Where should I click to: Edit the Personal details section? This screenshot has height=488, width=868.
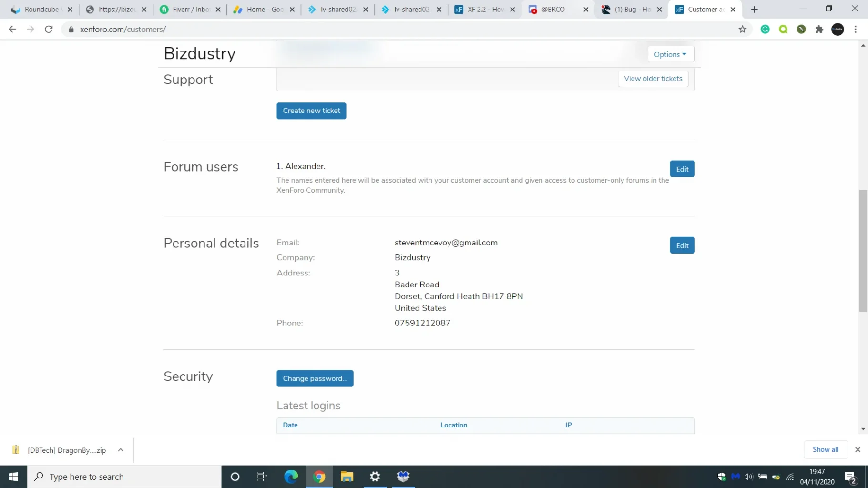click(x=682, y=245)
